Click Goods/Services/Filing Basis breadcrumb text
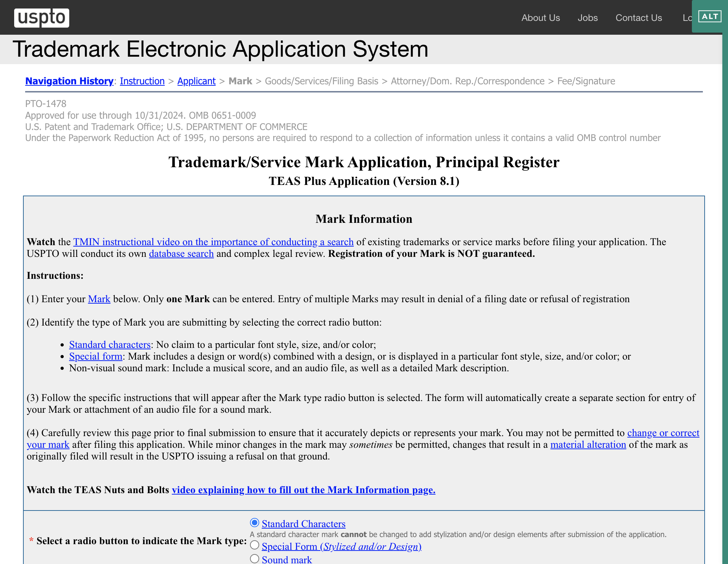This screenshot has height=564, width=728. tap(322, 81)
